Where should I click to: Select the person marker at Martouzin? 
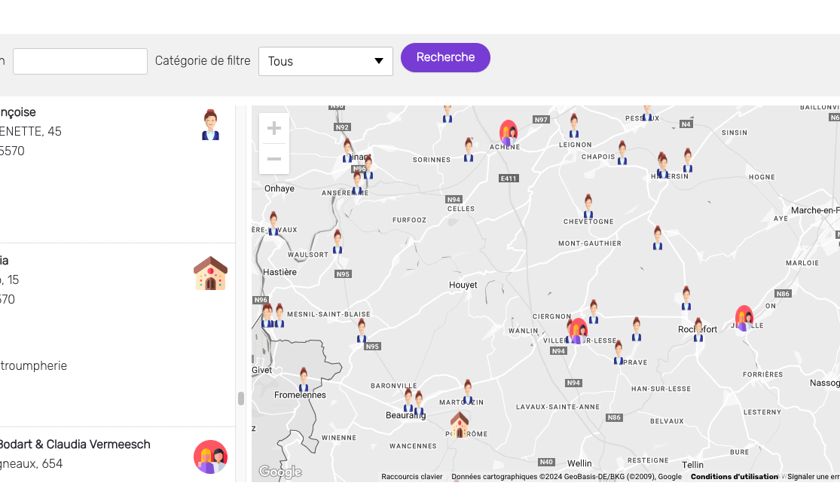pos(468,391)
